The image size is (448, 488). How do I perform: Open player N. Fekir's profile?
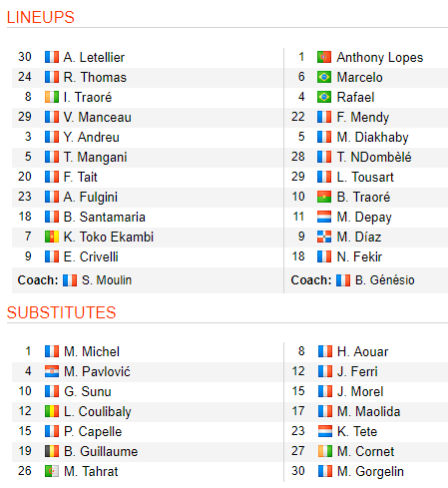359,256
